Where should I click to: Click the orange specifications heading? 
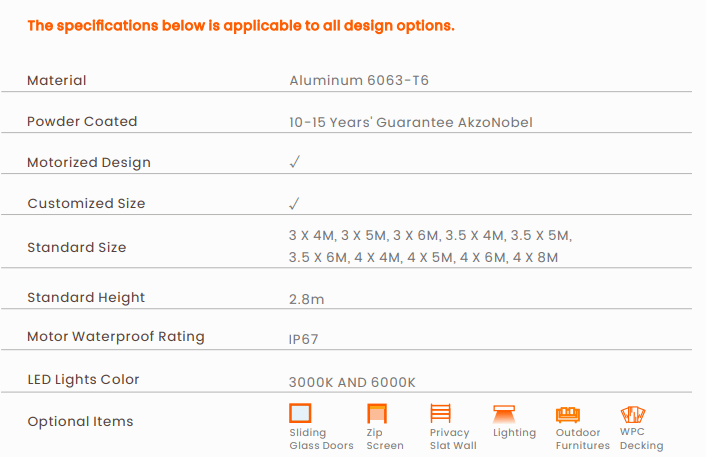click(x=241, y=25)
